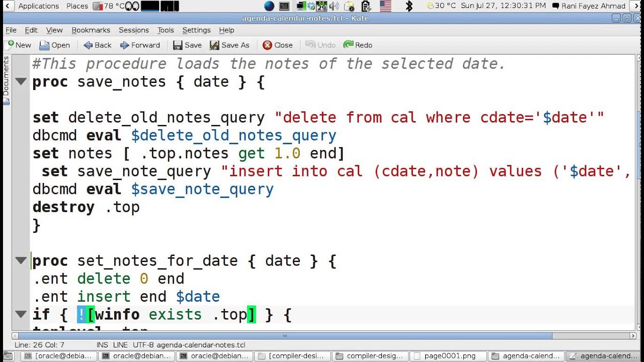Switch to compiler-desig... folder taskbar window
The width and height of the screenshot is (644, 362).
pyautogui.click(x=370, y=356)
